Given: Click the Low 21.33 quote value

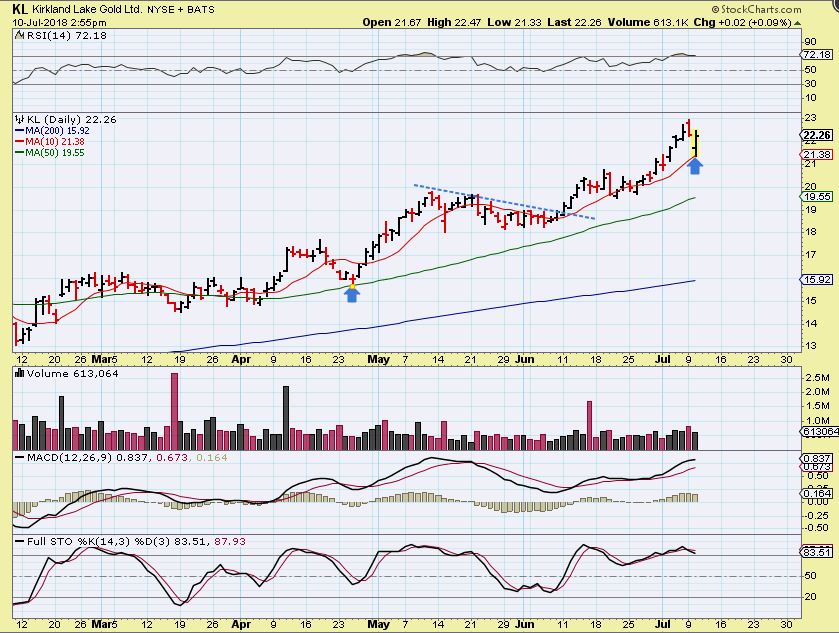Looking at the screenshot, I should (x=515, y=22).
